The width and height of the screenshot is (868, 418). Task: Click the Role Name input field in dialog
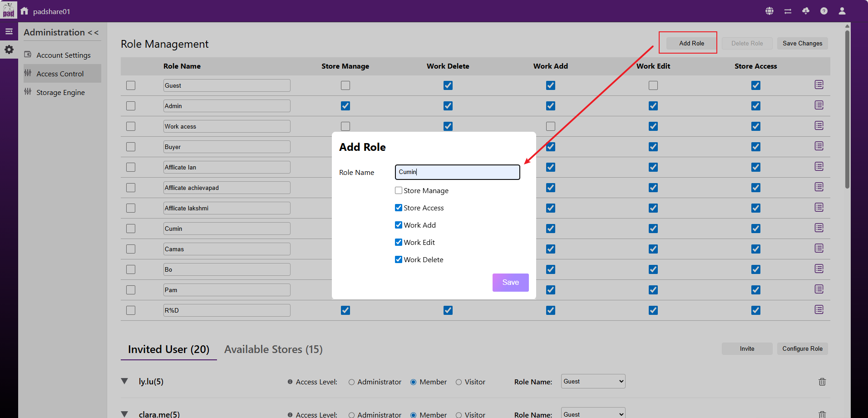coord(457,172)
